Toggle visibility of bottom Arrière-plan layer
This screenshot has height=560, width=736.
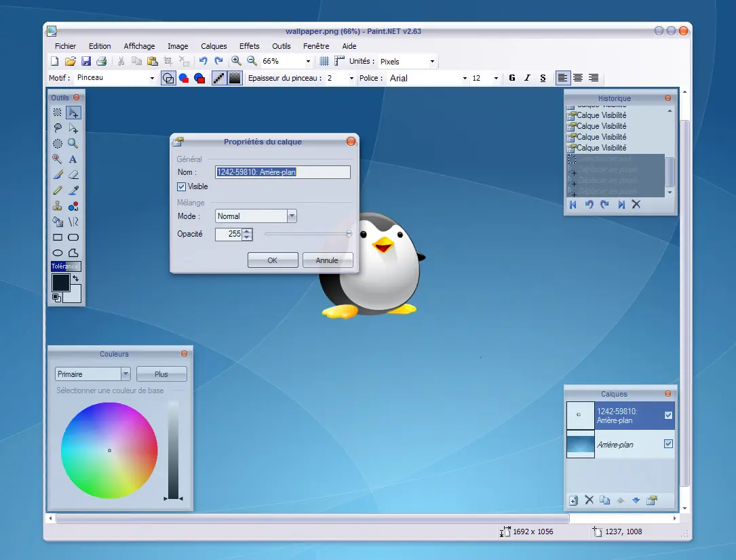(668, 443)
